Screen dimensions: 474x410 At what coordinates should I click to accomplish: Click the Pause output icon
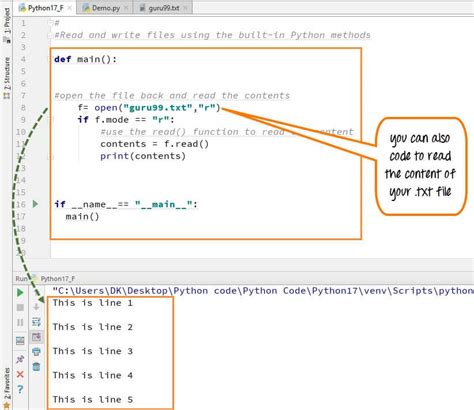pos(20,322)
